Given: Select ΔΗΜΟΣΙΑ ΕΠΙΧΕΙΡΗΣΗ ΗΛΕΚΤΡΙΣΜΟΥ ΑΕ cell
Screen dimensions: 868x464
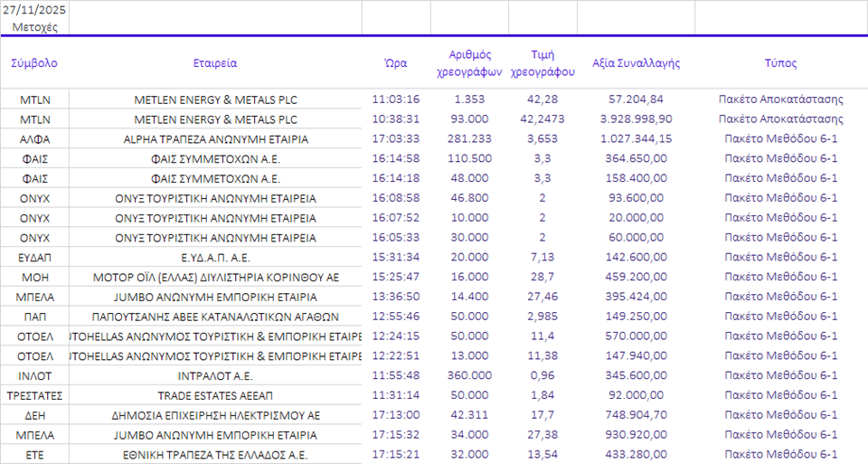Looking at the screenshot, I should click(215, 416).
